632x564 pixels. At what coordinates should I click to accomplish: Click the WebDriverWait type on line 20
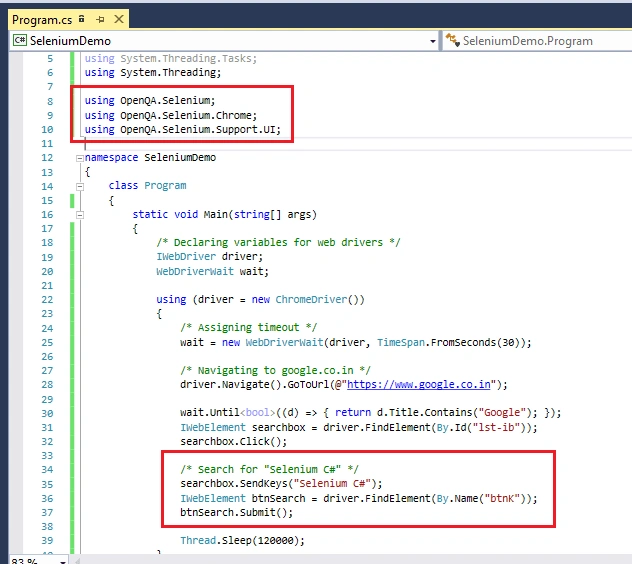point(195,271)
